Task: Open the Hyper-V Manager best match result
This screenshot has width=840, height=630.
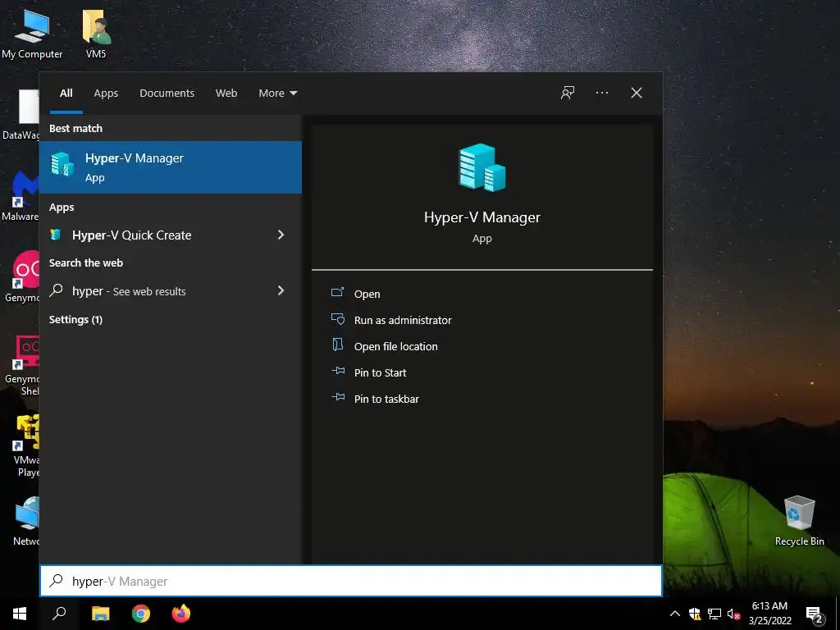Action: point(171,167)
